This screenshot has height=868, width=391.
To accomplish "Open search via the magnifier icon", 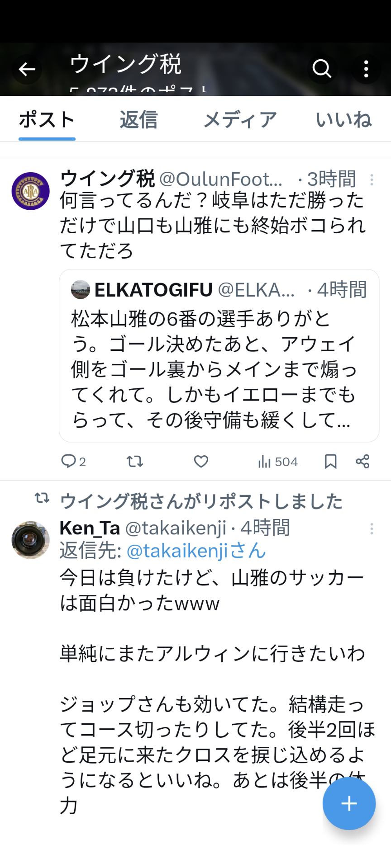I will [322, 69].
